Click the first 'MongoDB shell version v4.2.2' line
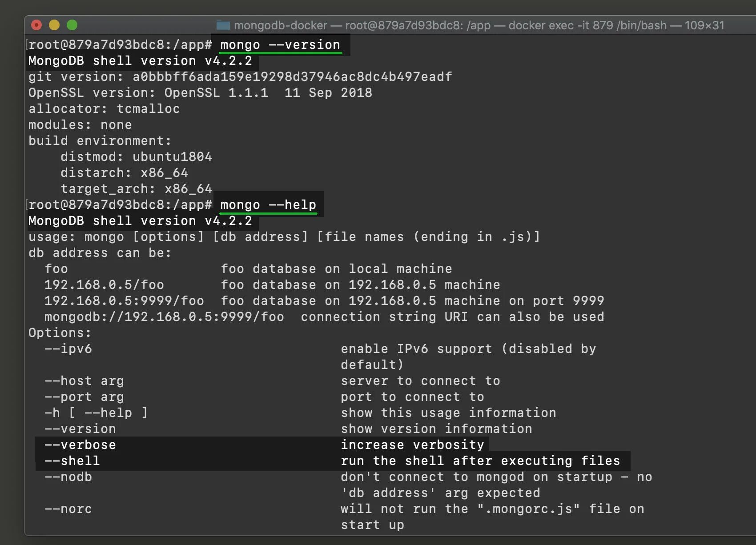756x545 pixels. coord(140,61)
